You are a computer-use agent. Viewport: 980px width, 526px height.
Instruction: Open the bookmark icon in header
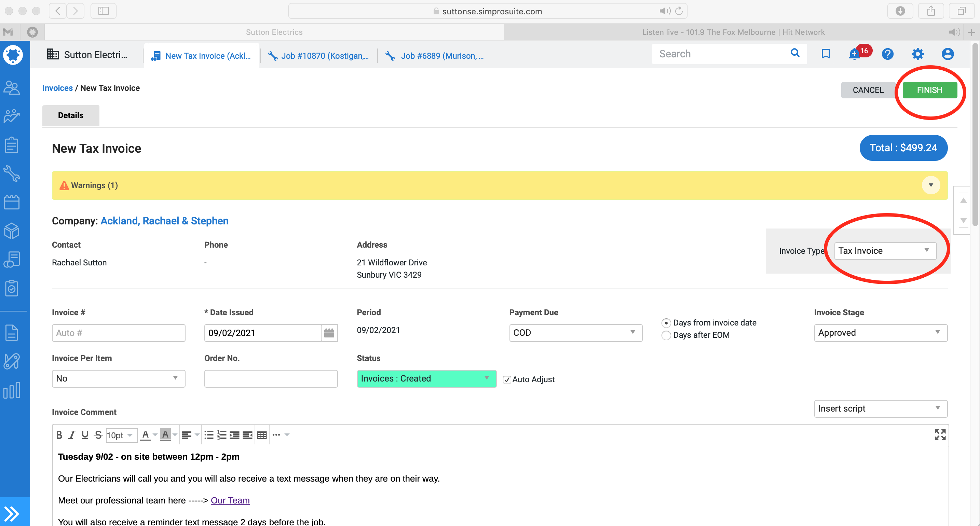click(826, 54)
